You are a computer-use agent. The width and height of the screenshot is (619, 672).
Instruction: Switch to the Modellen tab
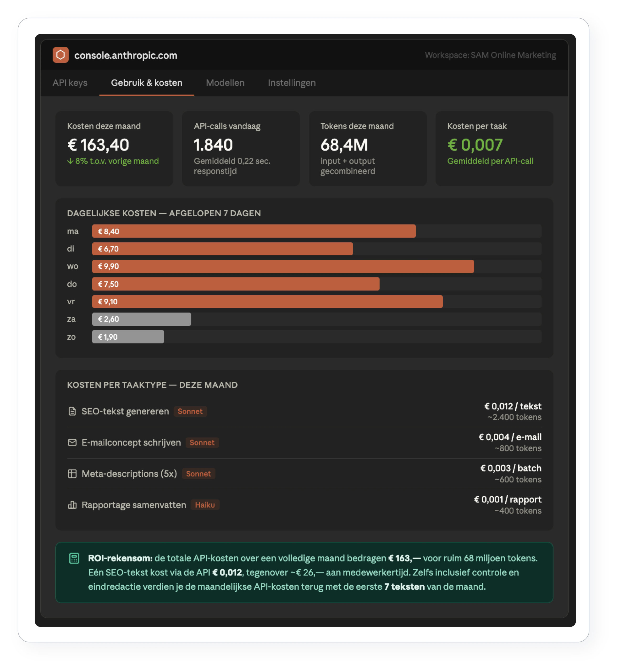[x=225, y=83]
